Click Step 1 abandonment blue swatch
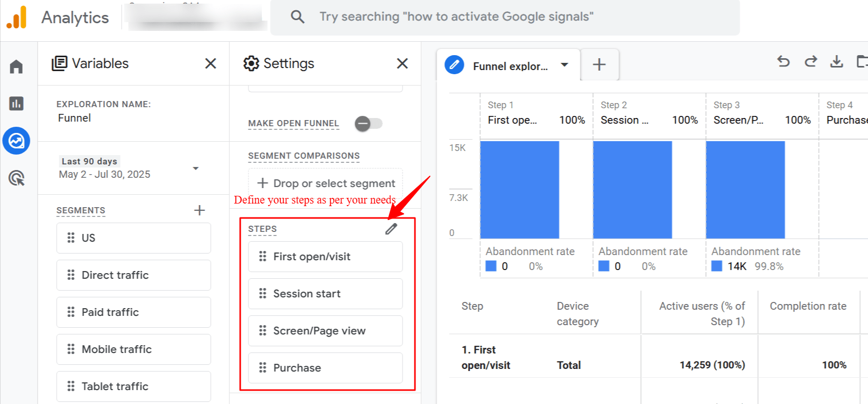This screenshot has height=404, width=868. point(491,266)
